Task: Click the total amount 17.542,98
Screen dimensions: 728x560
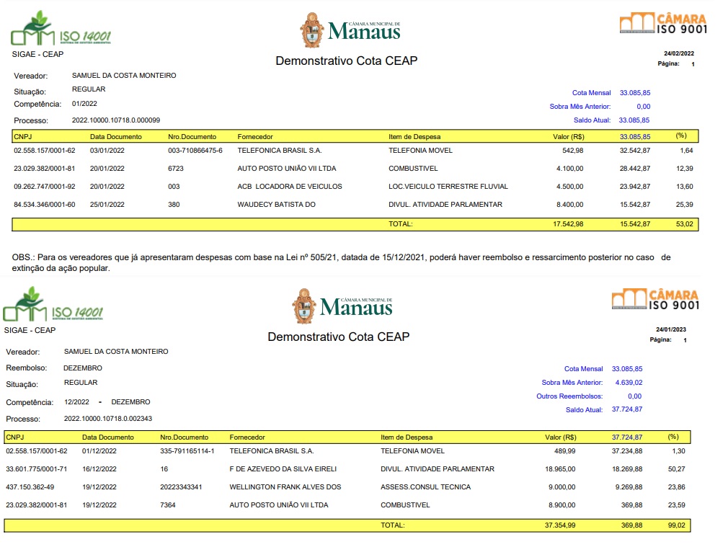Action: point(568,224)
